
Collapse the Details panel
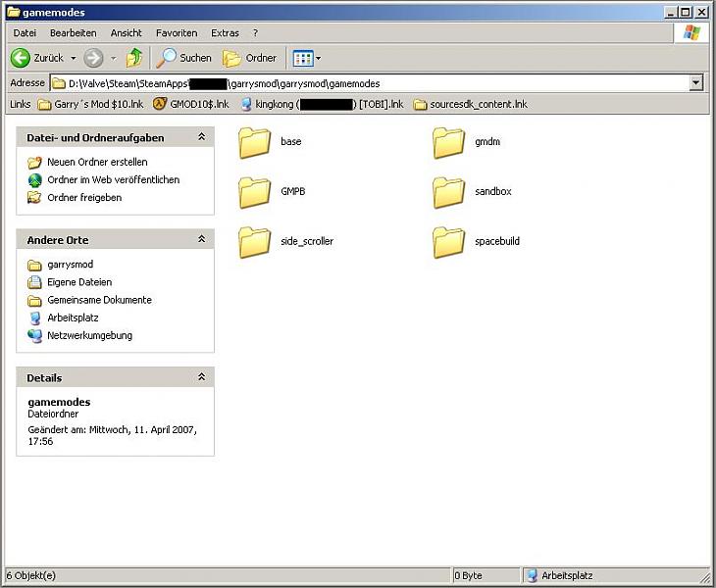click(x=201, y=377)
